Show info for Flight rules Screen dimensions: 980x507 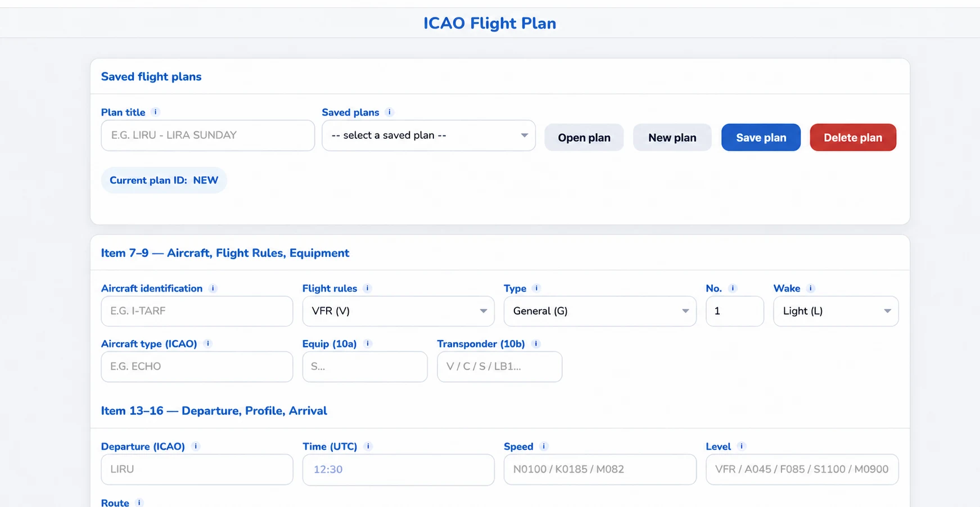tap(367, 288)
